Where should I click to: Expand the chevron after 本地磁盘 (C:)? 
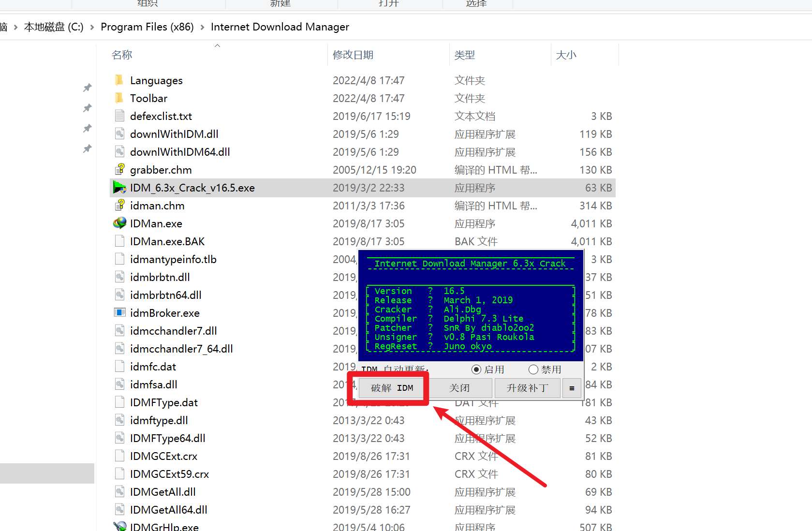(92, 27)
